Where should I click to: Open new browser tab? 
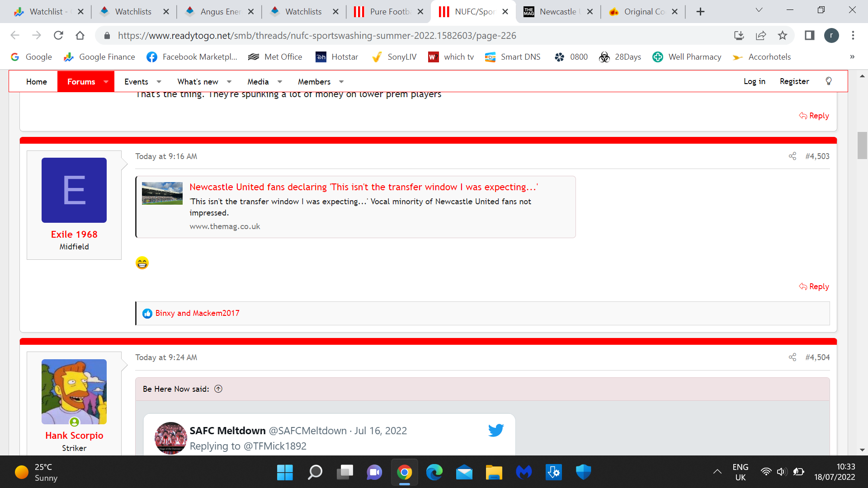pos(700,12)
